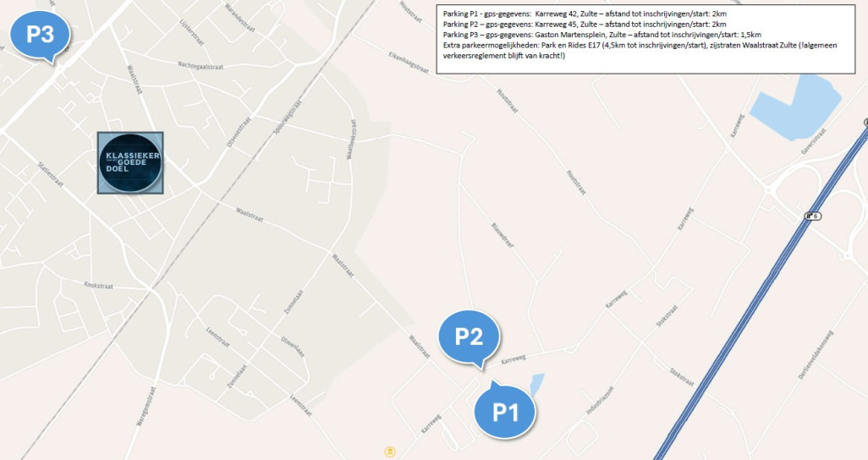Click the 'Eikenhaagstraat' street label
The image size is (868, 460).
(x=409, y=63)
